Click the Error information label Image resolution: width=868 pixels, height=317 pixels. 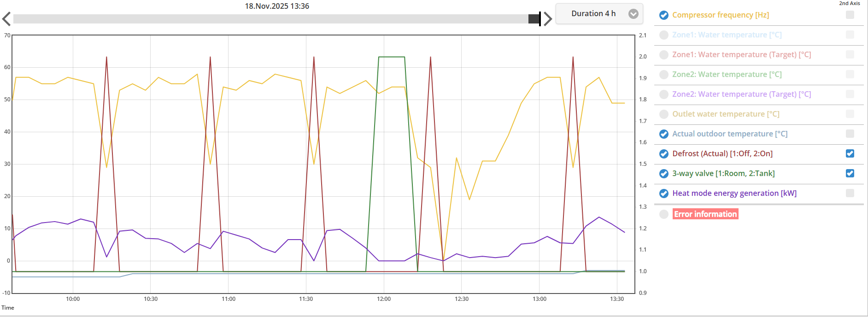click(705, 214)
